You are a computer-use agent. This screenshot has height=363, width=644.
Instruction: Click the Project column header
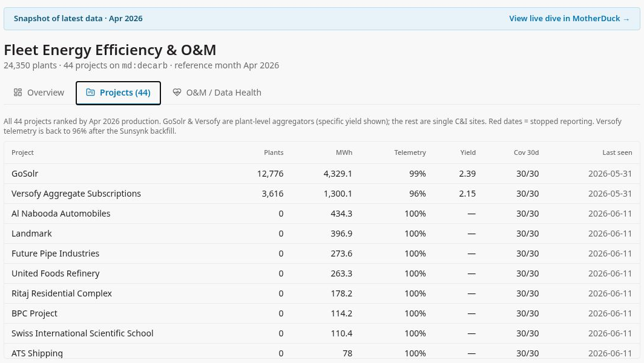pos(22,152)
